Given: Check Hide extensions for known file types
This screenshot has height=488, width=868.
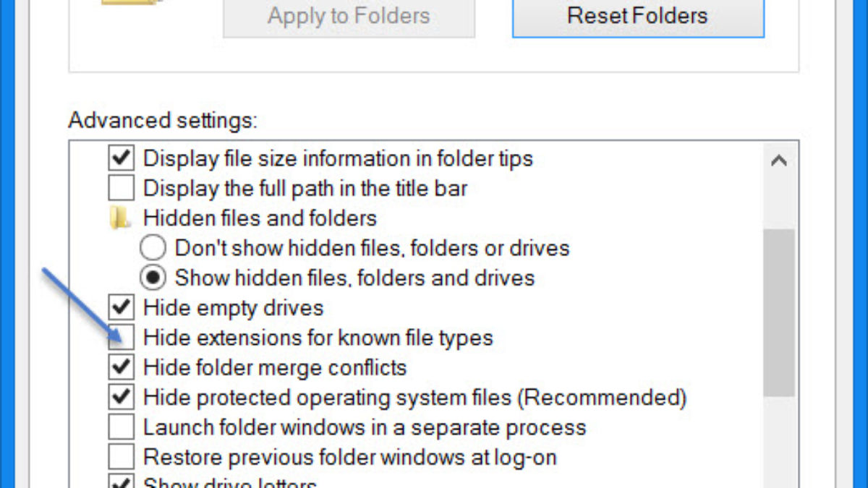Looking at the screenshot, I should pyautogui.click(x=122, y=338).
